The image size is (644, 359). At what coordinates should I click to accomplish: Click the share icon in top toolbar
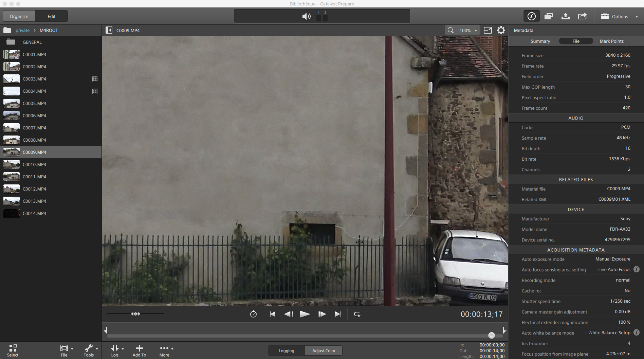click(582, 16)
